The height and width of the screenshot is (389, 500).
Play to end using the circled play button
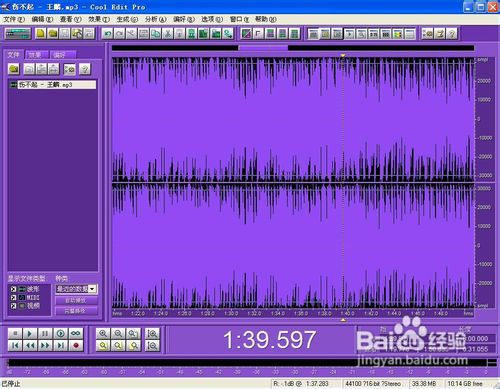tap(60, 333)
